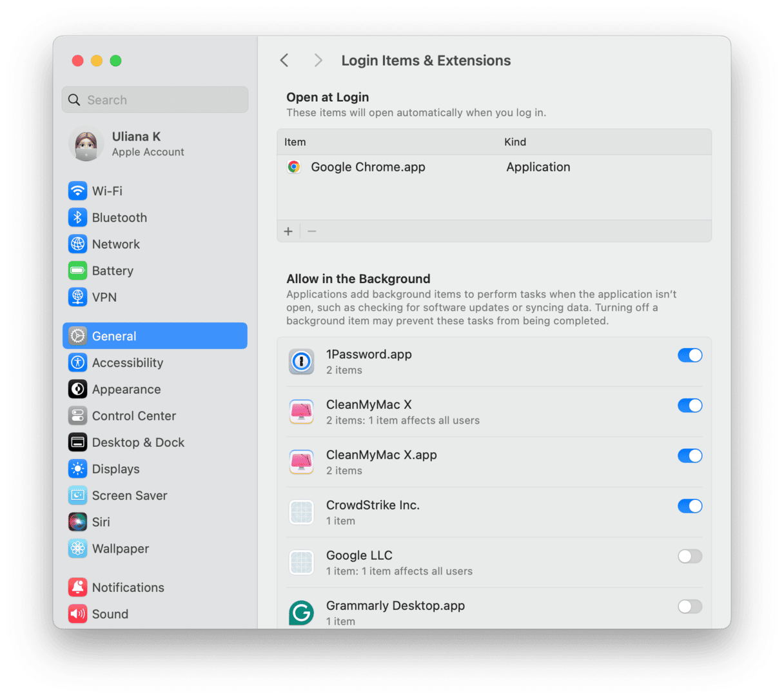This screenshot has height=699, width=784.
Task: Select the VPN globe icon
Action: pos(77,297)
